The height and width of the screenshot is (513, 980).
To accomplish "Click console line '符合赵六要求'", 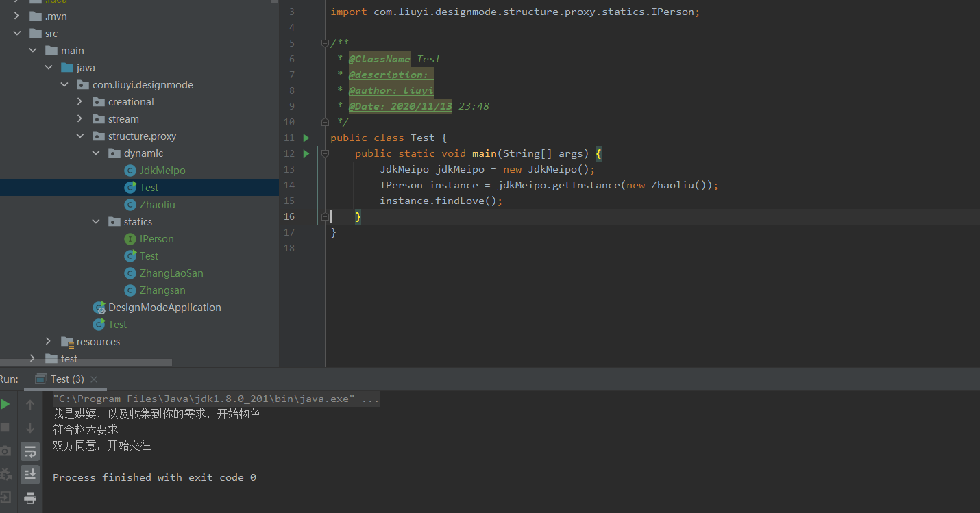I will pos(86,430).
